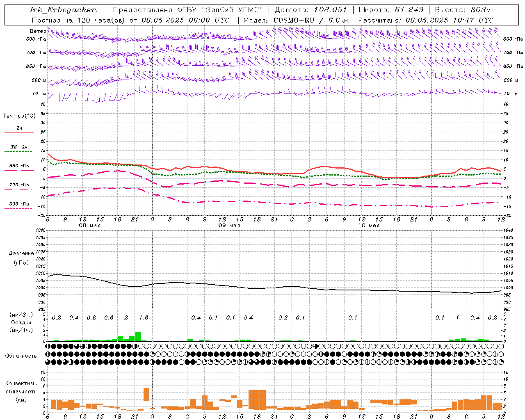Click the line sample under temperature legend "500 гПа"

[x=19, y=208]
